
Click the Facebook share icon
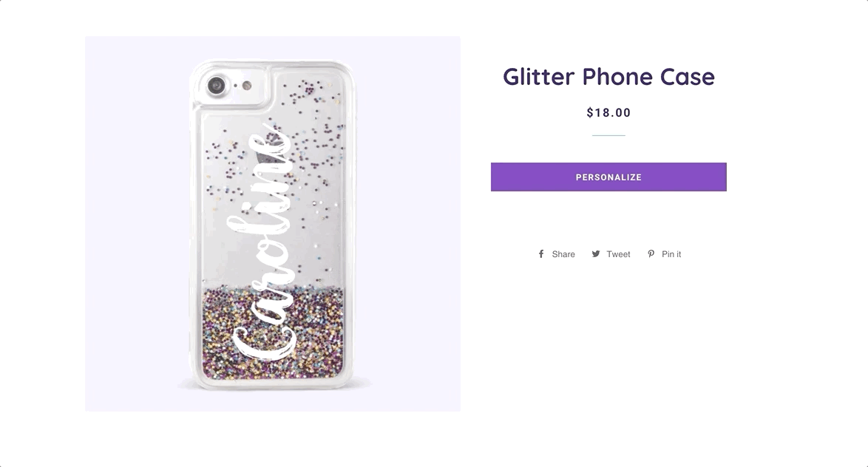pos(541,254)
